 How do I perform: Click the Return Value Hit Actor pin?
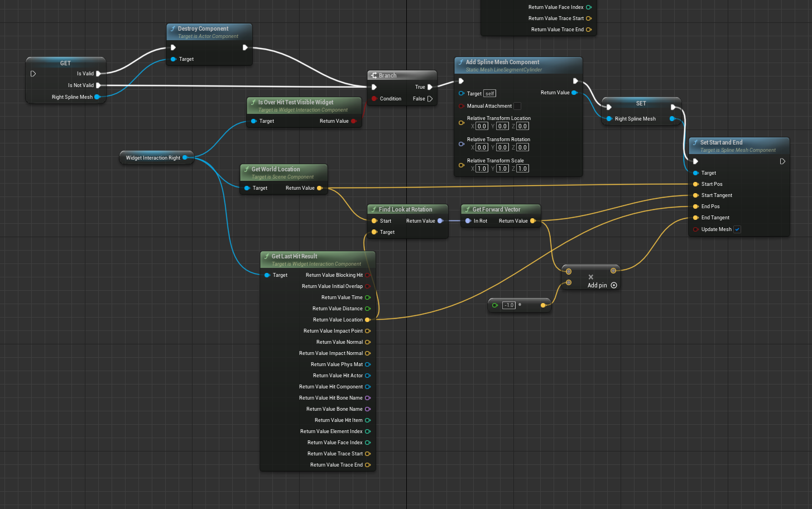(367, 376)
